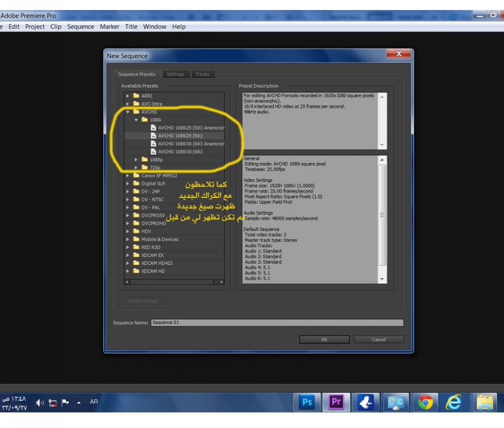Click the Delete Preset button

pyautogui.click(x=142, y=301)
